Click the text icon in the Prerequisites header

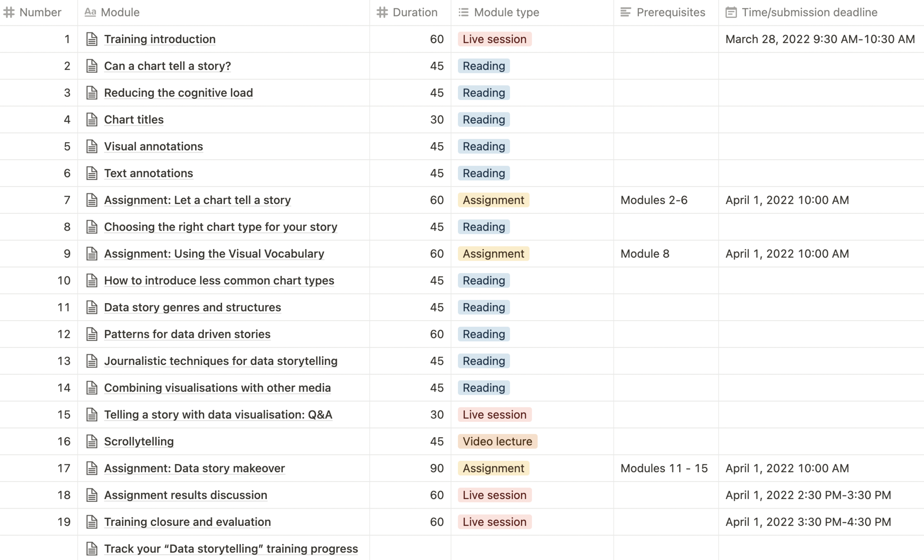coord(626,12)
